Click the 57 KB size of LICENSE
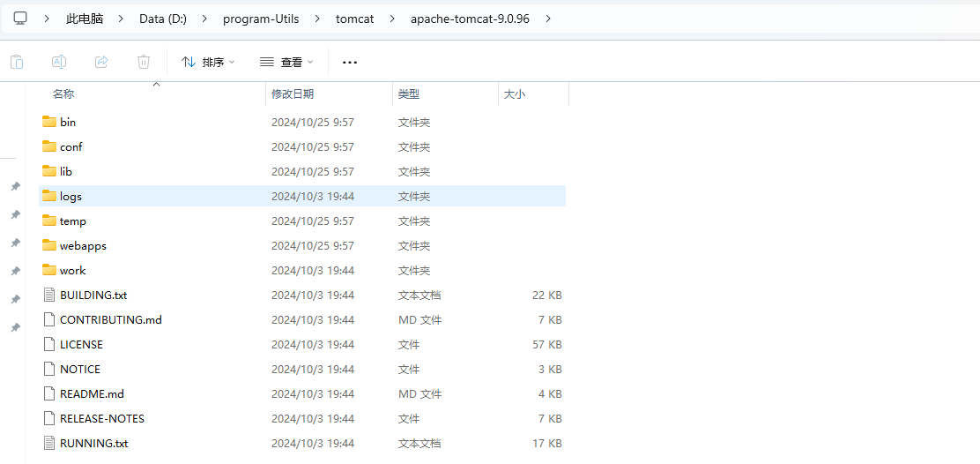This screenshot has width=980, height=464. click(x=547, y=345)
